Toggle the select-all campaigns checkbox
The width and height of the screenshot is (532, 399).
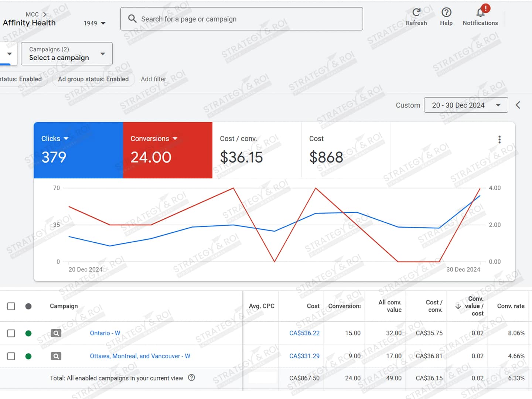(x=11, y=306)
